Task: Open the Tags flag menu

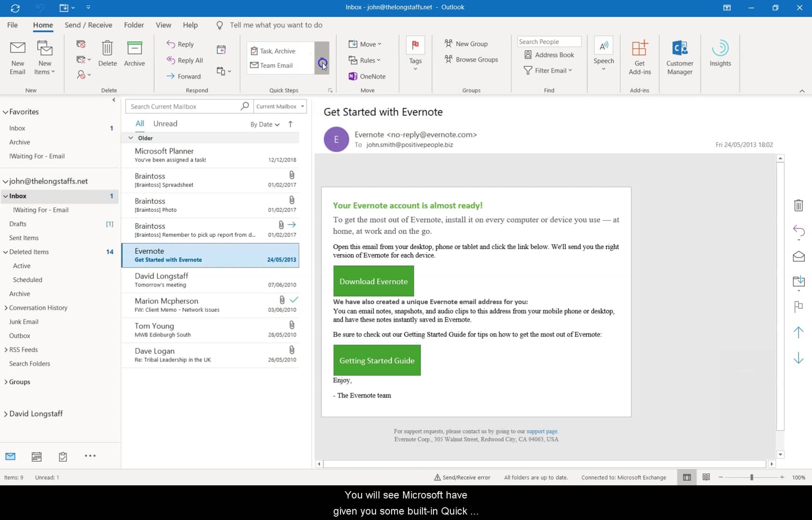Action: pyautogui.click(x=415, y=54)
